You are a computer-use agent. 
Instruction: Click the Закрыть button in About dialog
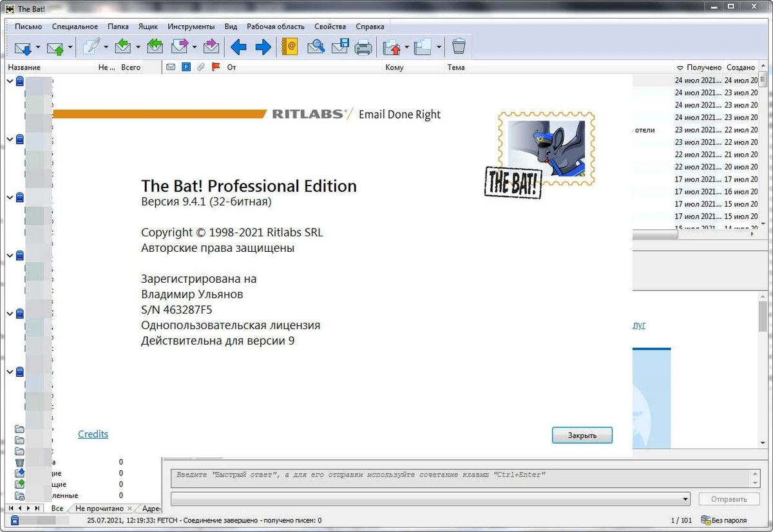pyautogui.click(x=582, y=435)
